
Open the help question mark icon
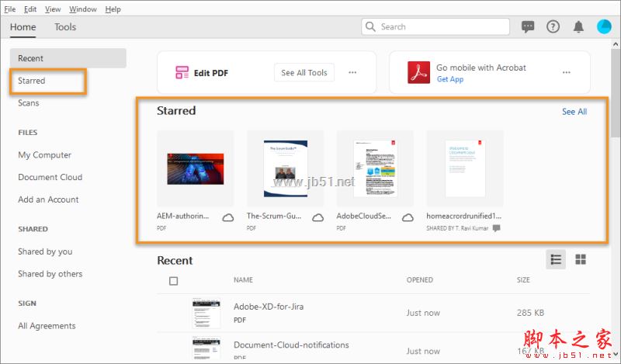click(x=553, y=27)
